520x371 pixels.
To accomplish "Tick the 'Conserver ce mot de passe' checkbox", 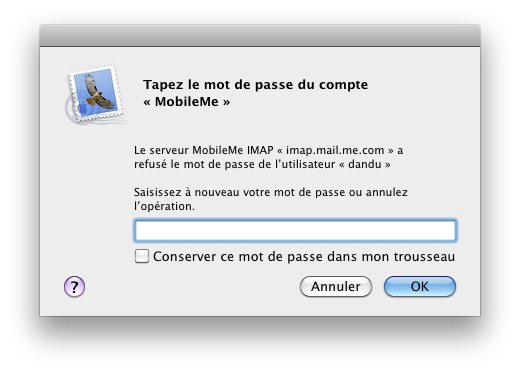I will [x=142, y=256].
